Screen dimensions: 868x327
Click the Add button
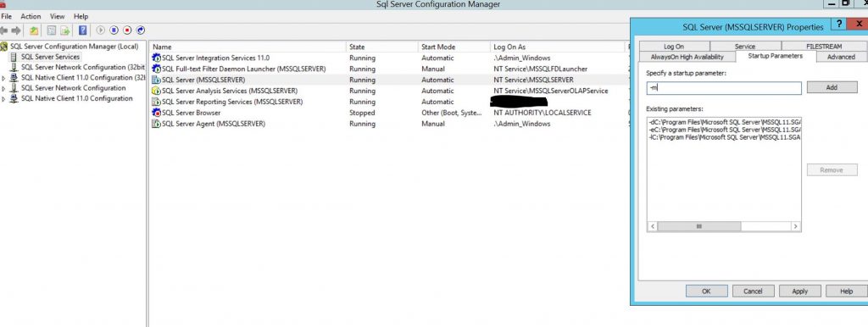pyautogui.click(x=832, y=87)
